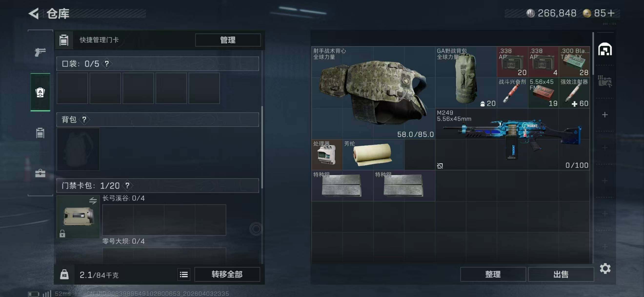Open the briefcase sidebar tab
Viewport: 644px width, 297px height.
tap(40, 173)
